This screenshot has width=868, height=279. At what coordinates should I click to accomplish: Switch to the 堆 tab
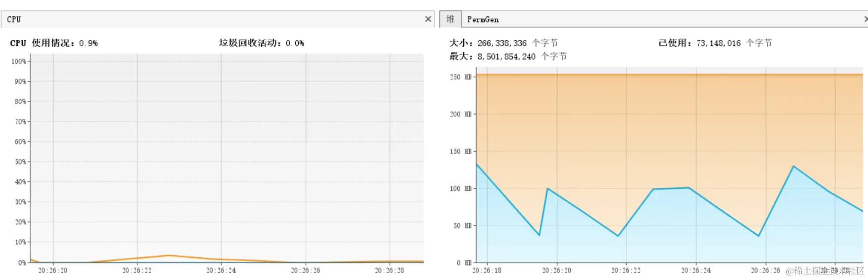click(450, 19)
